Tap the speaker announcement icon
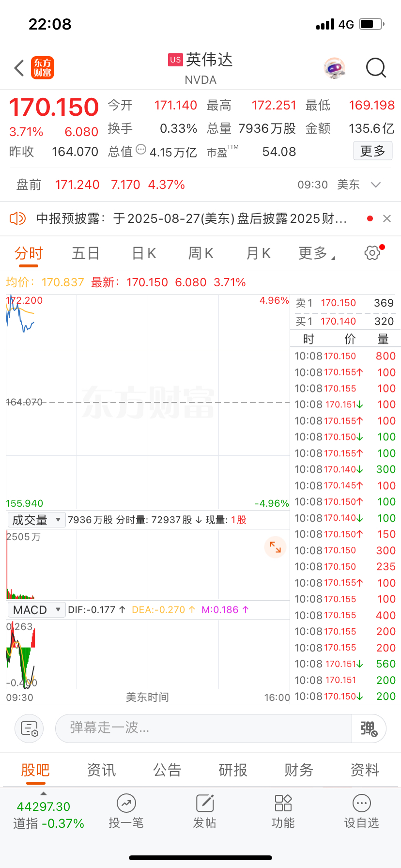The image size is (401, 868). point(17,218)
